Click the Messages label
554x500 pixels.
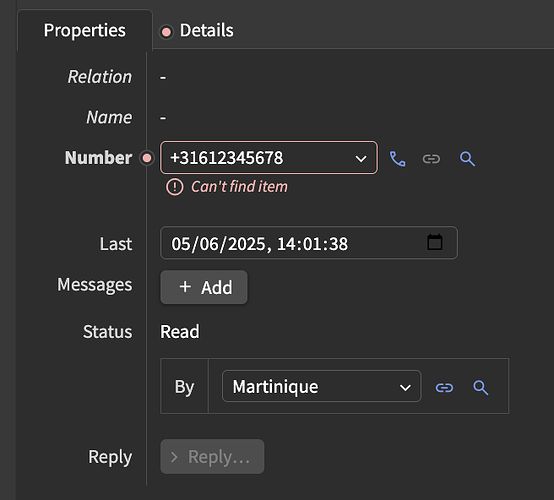point(95,285)
